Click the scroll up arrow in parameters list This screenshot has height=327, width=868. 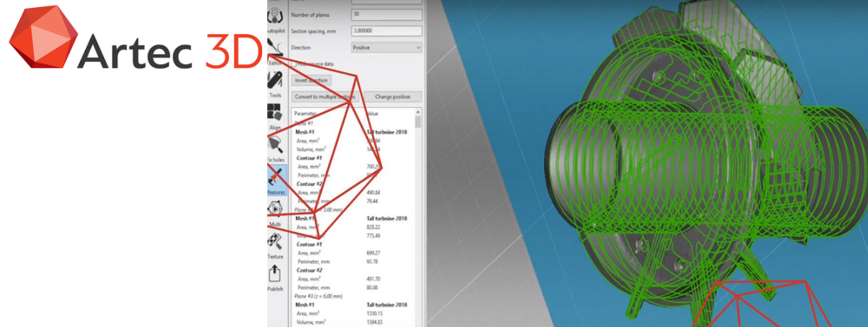(418, 112)
